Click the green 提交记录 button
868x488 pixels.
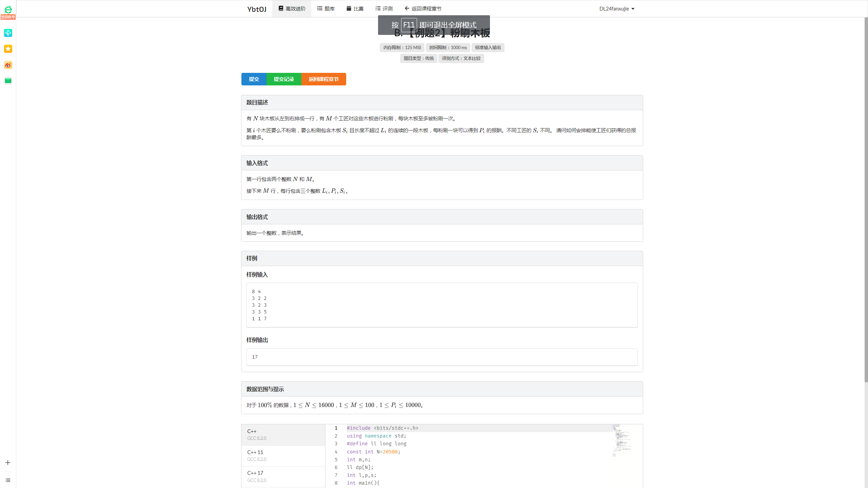click(284, 79)
